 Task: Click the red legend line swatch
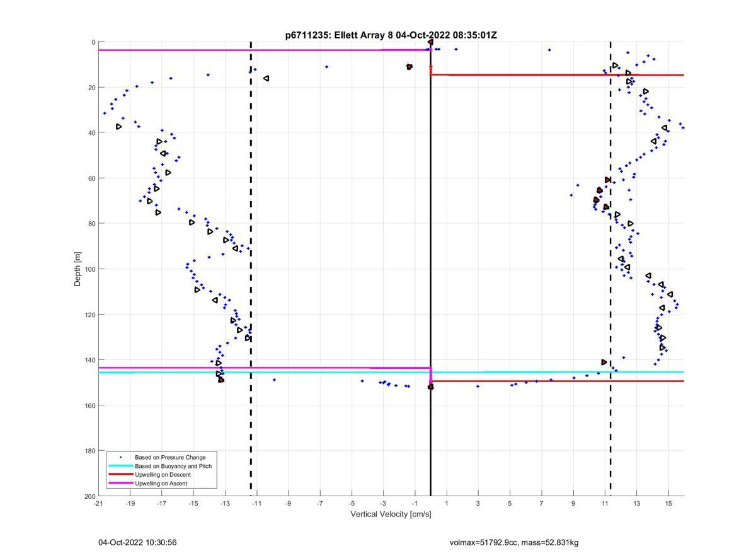tap(121, 475)
